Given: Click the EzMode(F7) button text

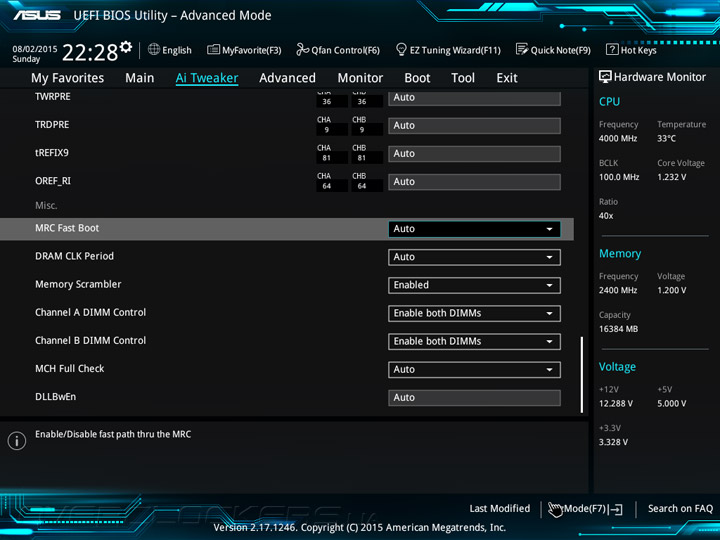Looking at the screenshot, I should pos(577,509).
